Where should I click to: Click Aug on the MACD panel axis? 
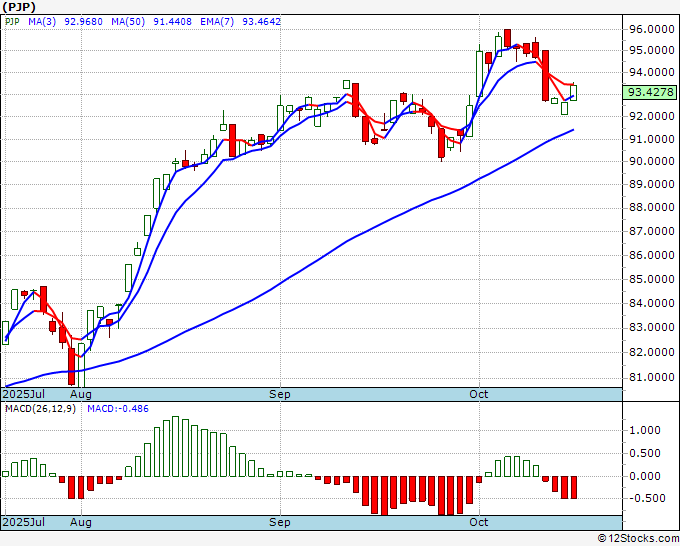click(x=81, y=522)
